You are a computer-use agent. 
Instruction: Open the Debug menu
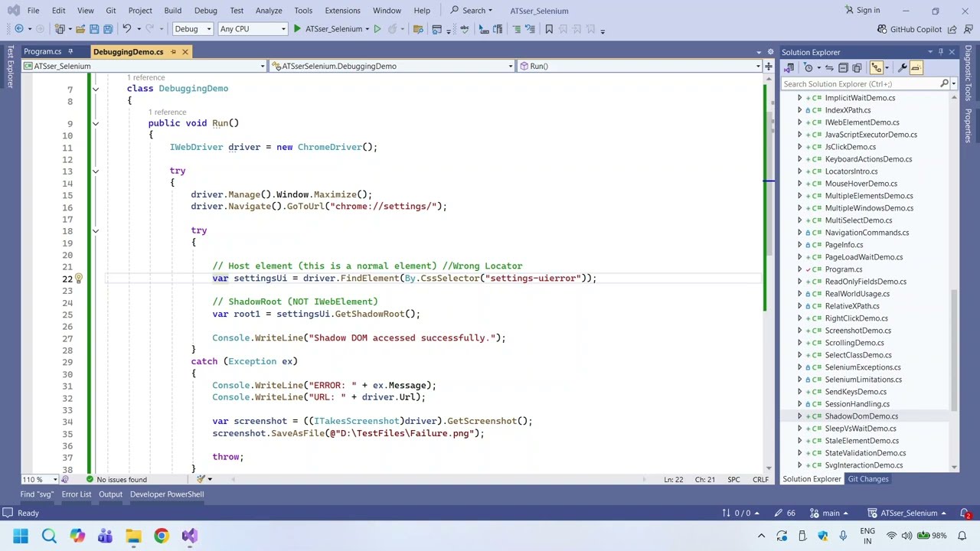click(x=205, y=11)
